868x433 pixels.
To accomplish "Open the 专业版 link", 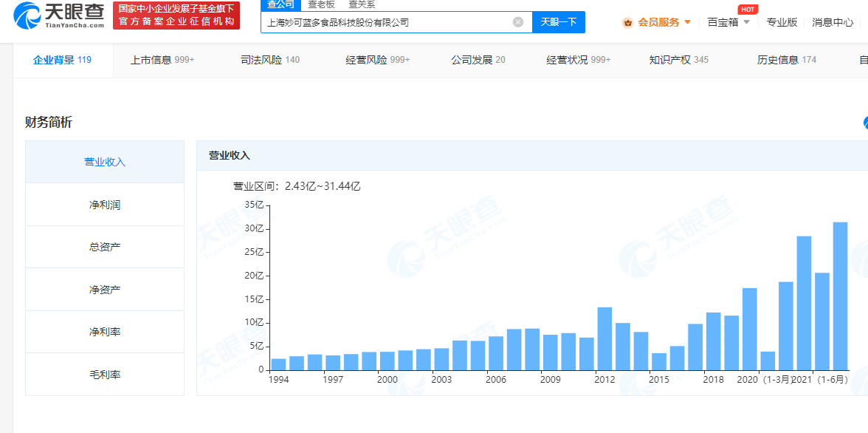I will (x=782, y=22).
